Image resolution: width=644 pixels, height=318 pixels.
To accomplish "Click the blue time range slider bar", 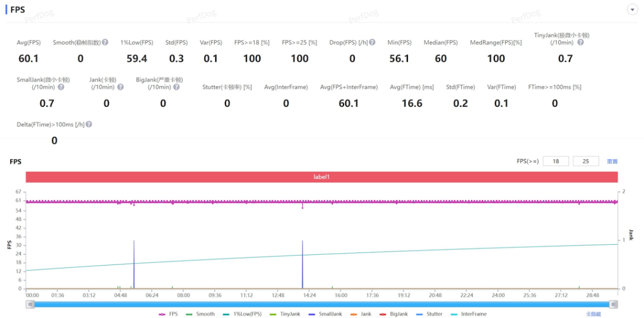I will click(321, 304).
